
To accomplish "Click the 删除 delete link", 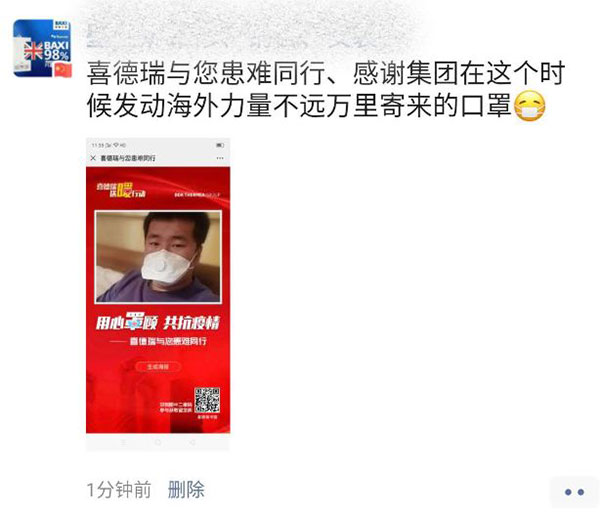I will [x=186, y=490].
